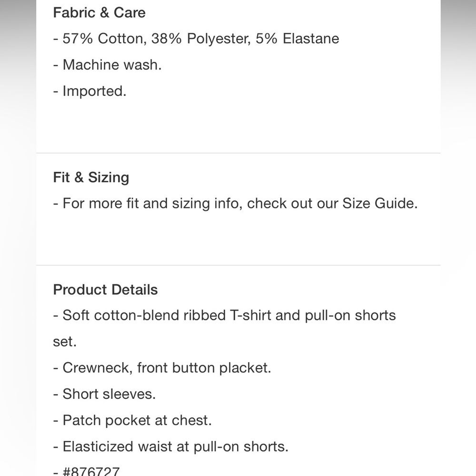Click the 5% Elastane text
Viewport: 476px width, 476px height.
click(297, 39)
